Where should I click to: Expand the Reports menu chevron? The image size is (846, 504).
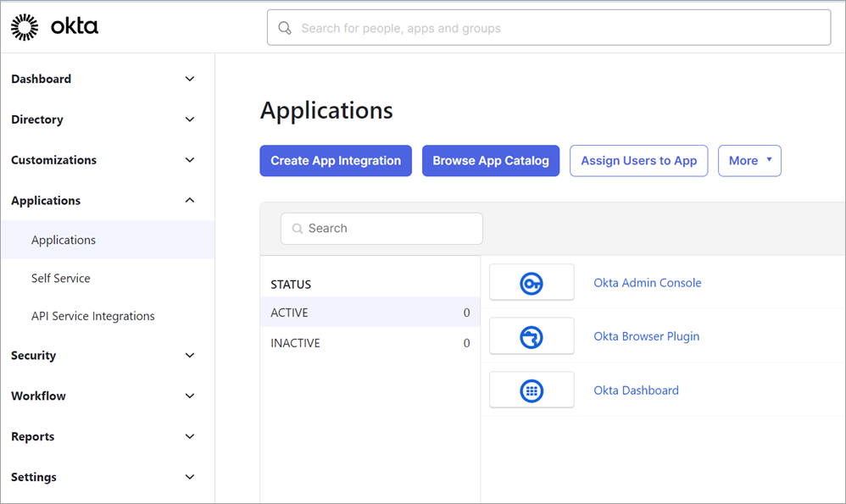coord(190,436)
